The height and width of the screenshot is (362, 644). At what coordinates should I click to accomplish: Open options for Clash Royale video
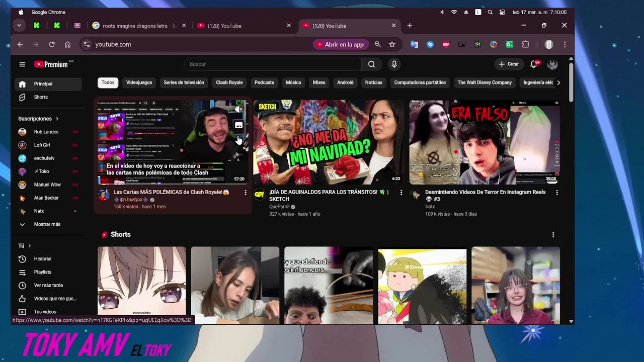click(x=246, y=193)
